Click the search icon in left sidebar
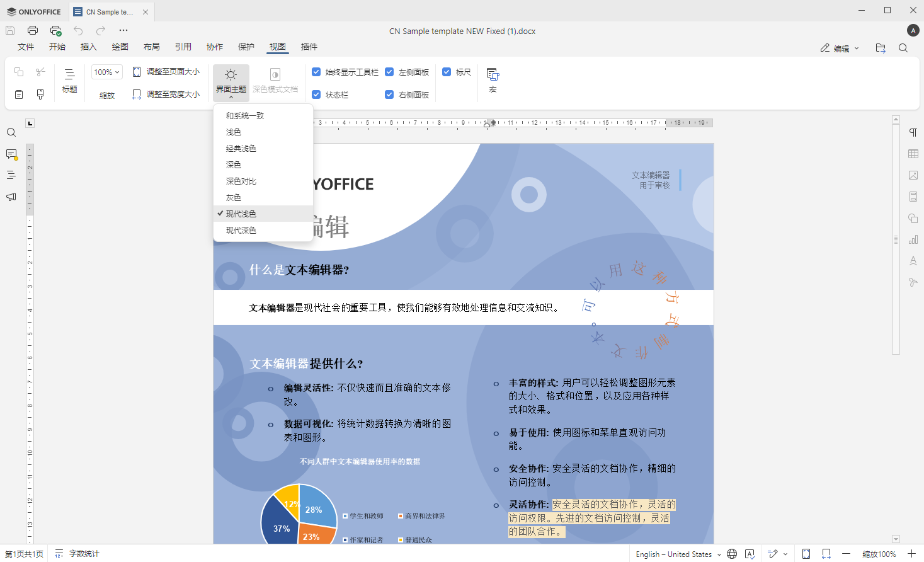Screen dimensions: 924x562 pos(11,132)
